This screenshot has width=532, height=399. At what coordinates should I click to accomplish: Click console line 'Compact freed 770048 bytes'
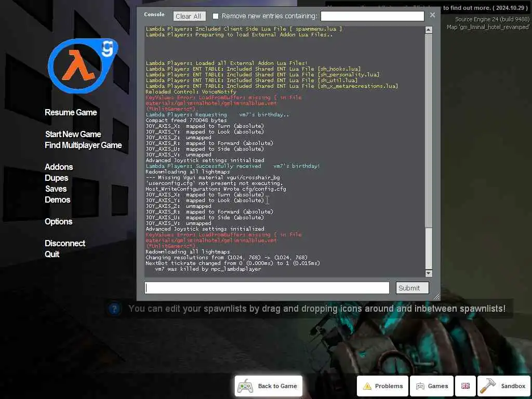(187, 120)
